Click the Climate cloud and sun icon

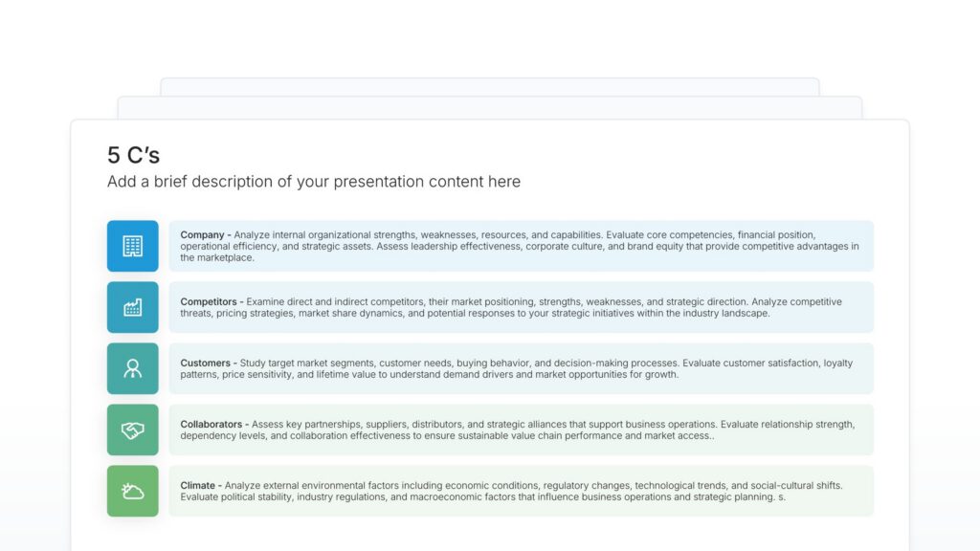click(132, 491)
